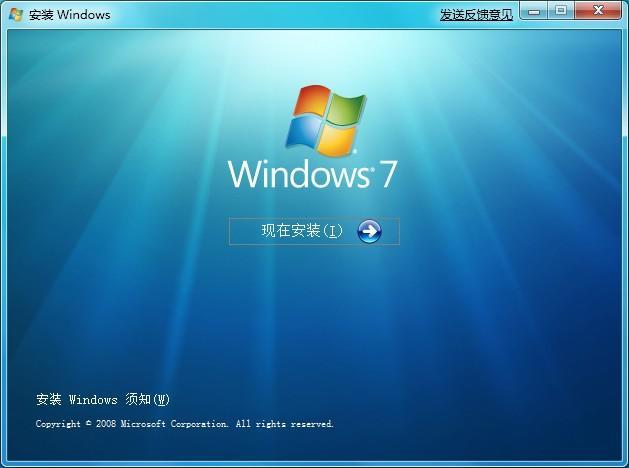The width and height of the screenshot is (629, 468).
Task: Click the disabled maximize button in title bar
Action: point(561,11)
